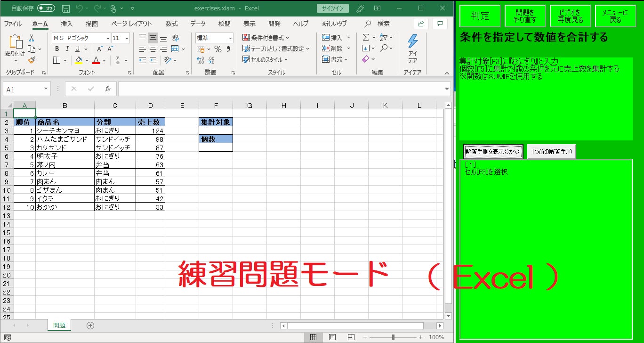Toggle the AutoSave switch

pos(46,8)
